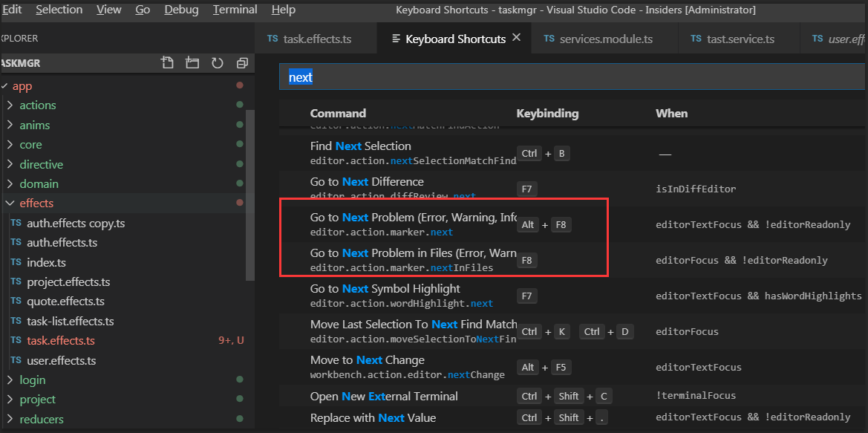Click the Alt + F8 keybinding

point(544,225)
